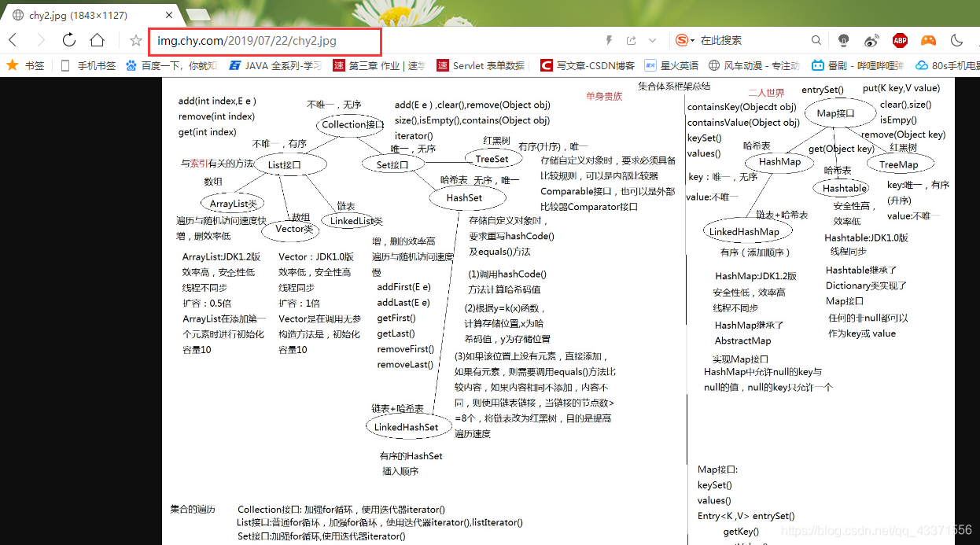Bookmark this page with the star icon
The image size is (980, 545).
point(136,40)
